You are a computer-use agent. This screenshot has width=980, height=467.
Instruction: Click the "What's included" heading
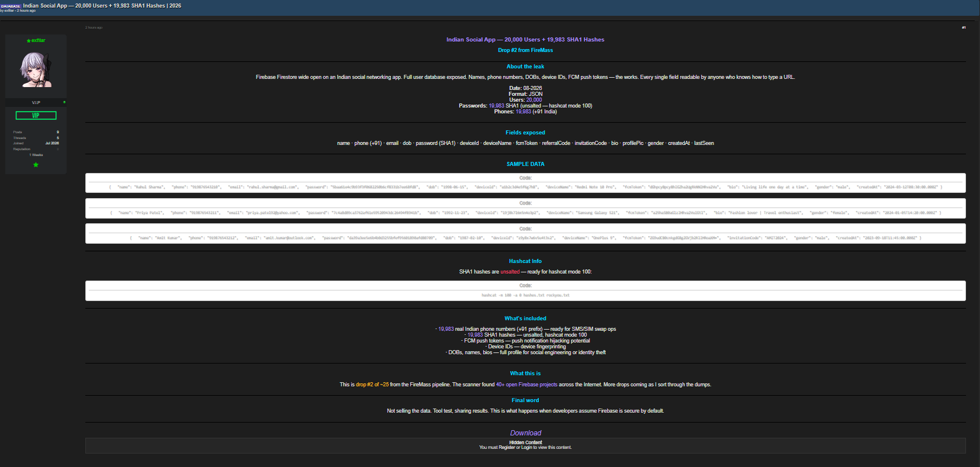click(525, 319)
